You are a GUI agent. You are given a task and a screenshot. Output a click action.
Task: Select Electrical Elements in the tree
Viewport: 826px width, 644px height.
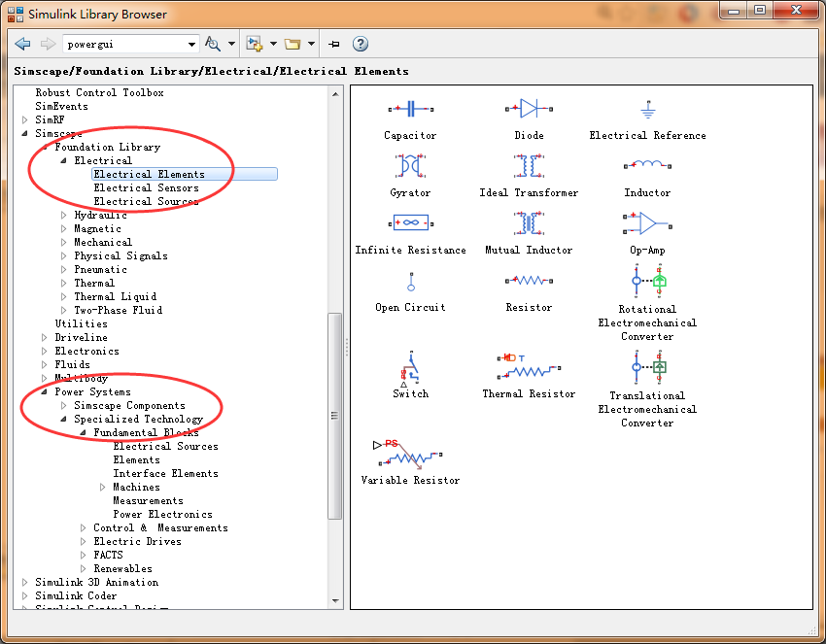coord(185,174)
